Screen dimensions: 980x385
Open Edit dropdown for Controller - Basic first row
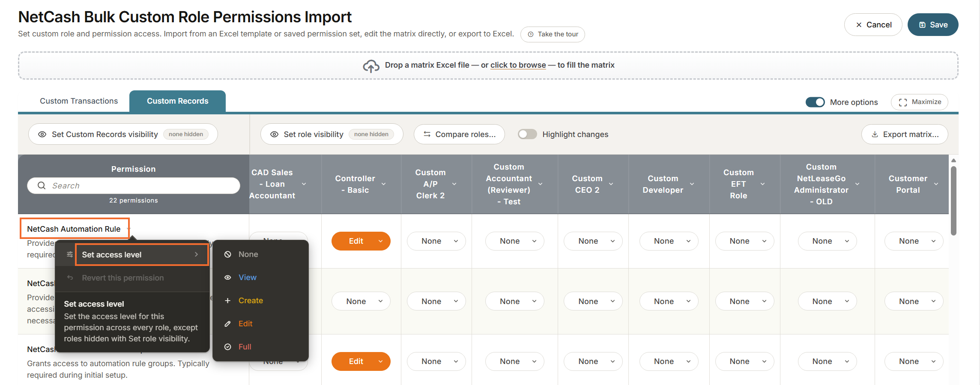click(361, 241)
